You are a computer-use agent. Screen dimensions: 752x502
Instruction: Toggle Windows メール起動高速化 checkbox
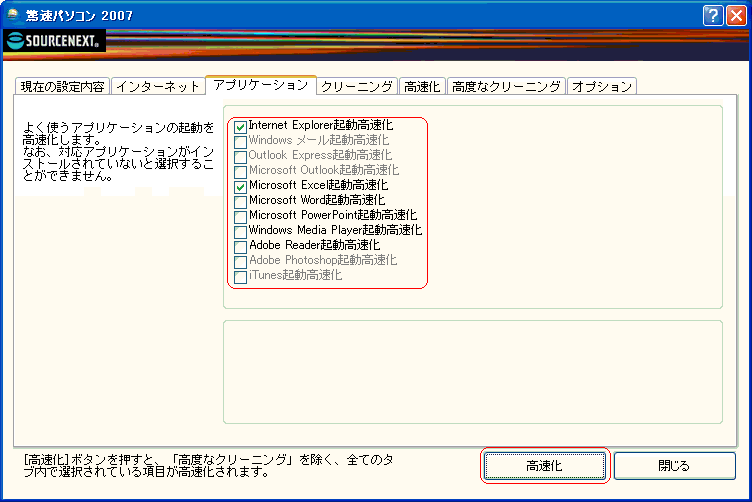pyautogui.click(x=240, y=142)
